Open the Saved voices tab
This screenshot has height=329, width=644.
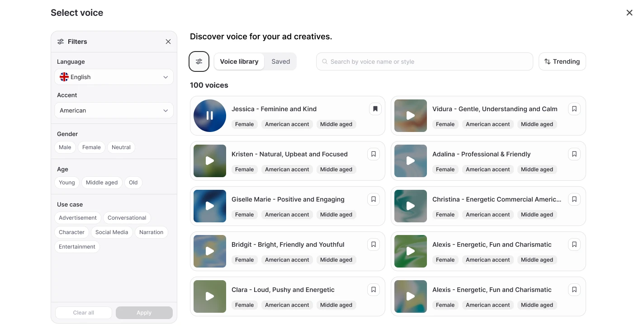coord(281,61)
